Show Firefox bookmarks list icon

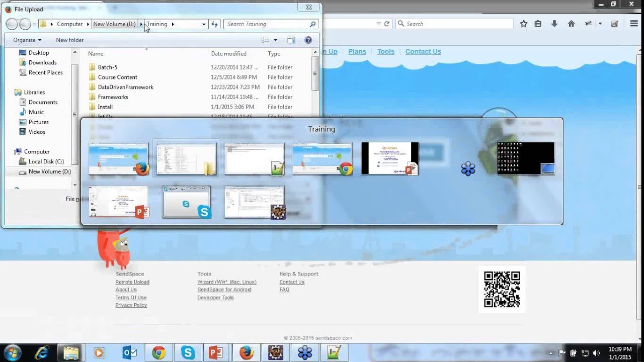pyautogui.click(x=538, y=24)
